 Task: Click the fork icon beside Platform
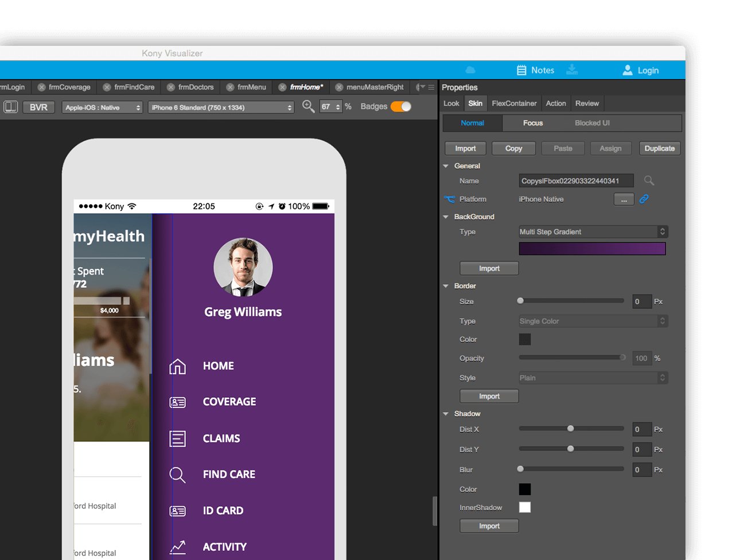coord(449,199)
